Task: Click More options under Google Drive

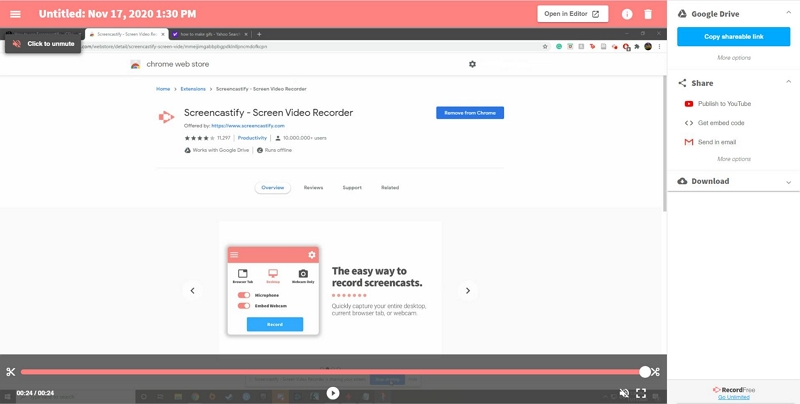Action: click(x=734, y=58)
